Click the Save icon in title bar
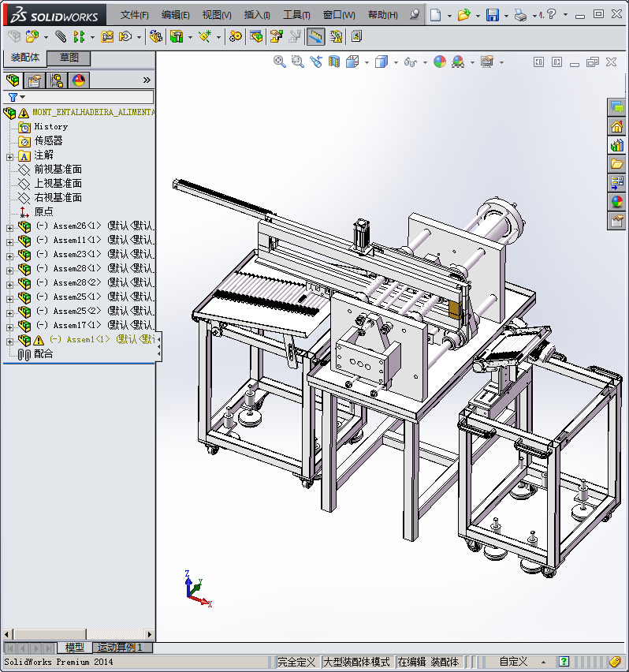This screenshot has height=672, width=629. click(x=493, y=16)
